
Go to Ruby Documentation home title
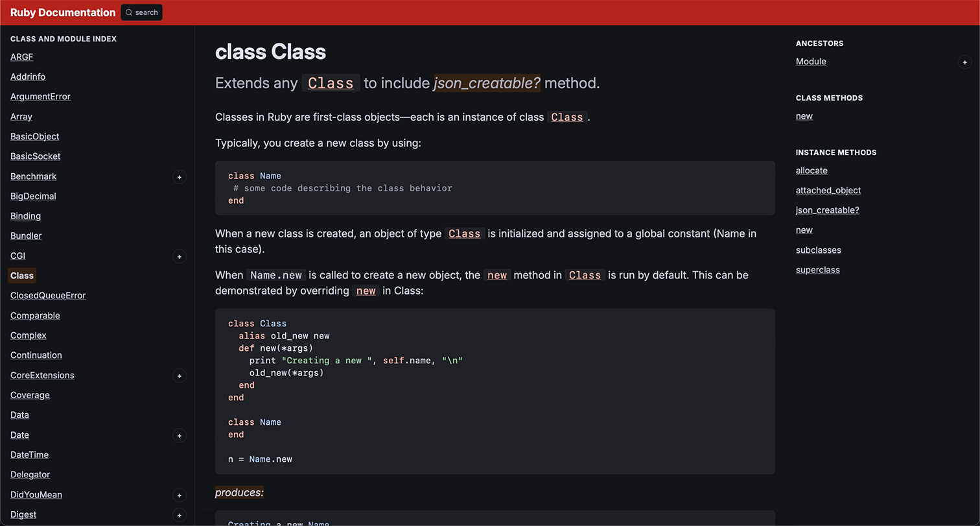[x=63, y=12]
